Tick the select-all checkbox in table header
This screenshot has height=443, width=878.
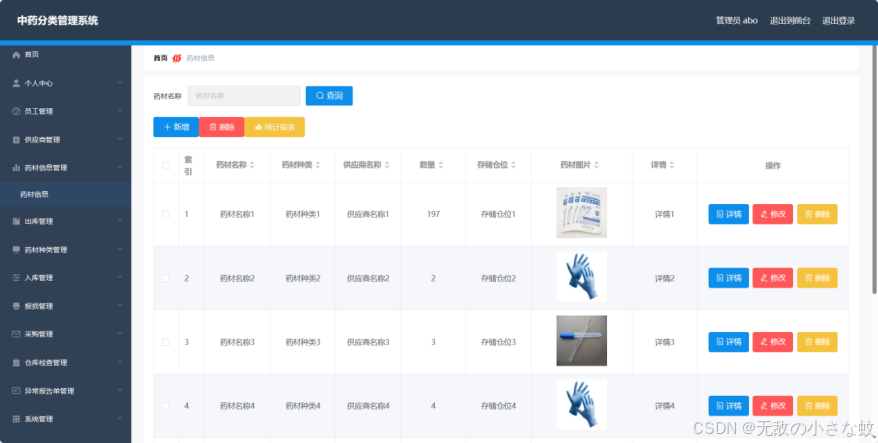click(166, 165)
